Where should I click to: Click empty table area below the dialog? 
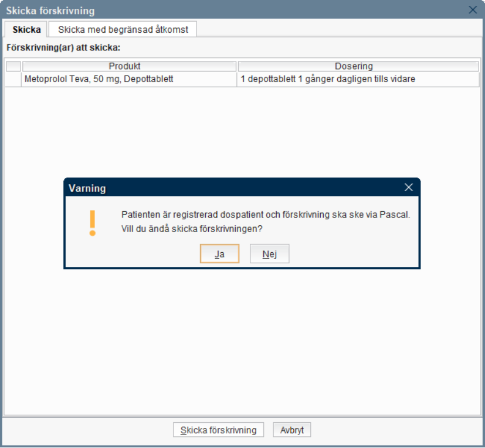242,340
